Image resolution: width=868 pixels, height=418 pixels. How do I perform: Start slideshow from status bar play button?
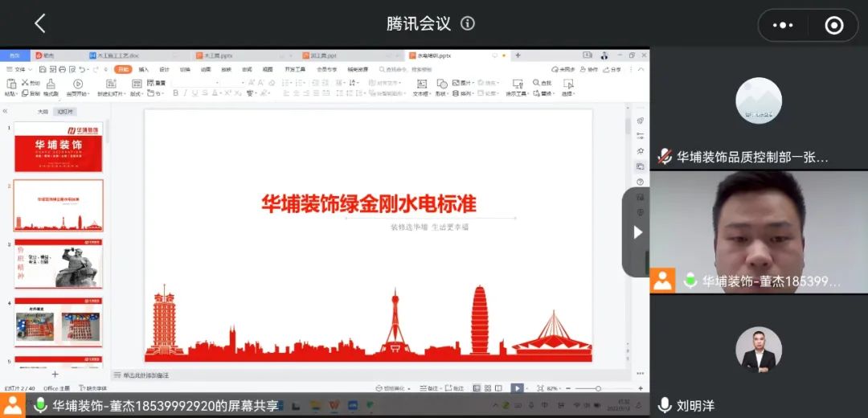coord(517,388)
